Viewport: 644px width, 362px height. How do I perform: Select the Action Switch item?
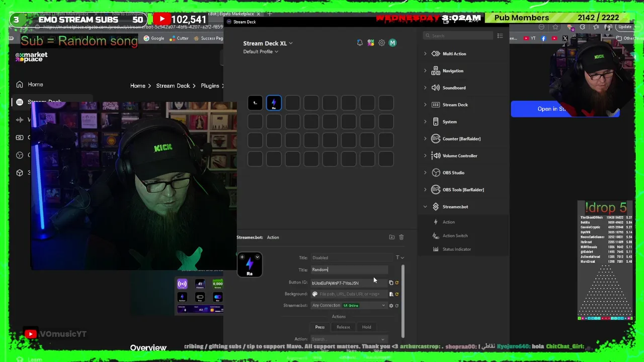(455, 236)
